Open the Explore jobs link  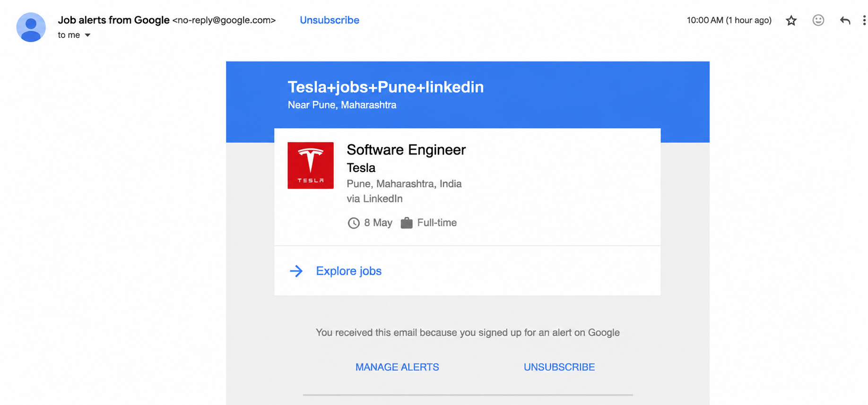pos(348,271)
